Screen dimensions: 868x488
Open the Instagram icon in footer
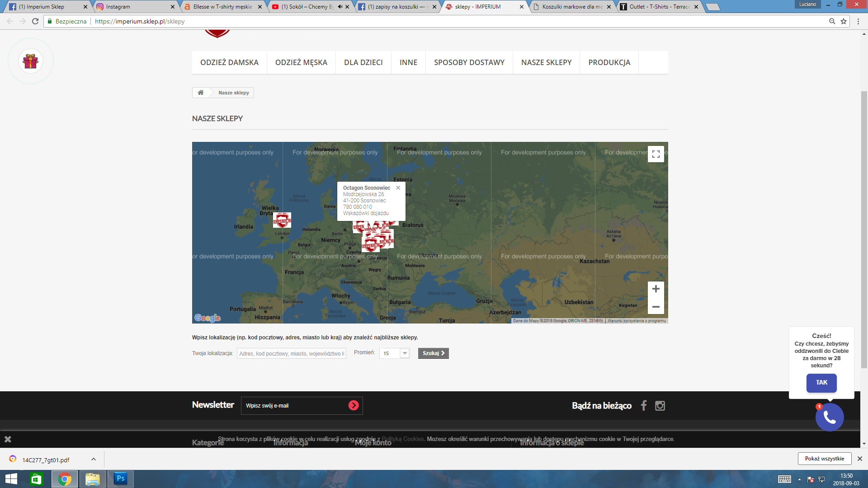660,406
